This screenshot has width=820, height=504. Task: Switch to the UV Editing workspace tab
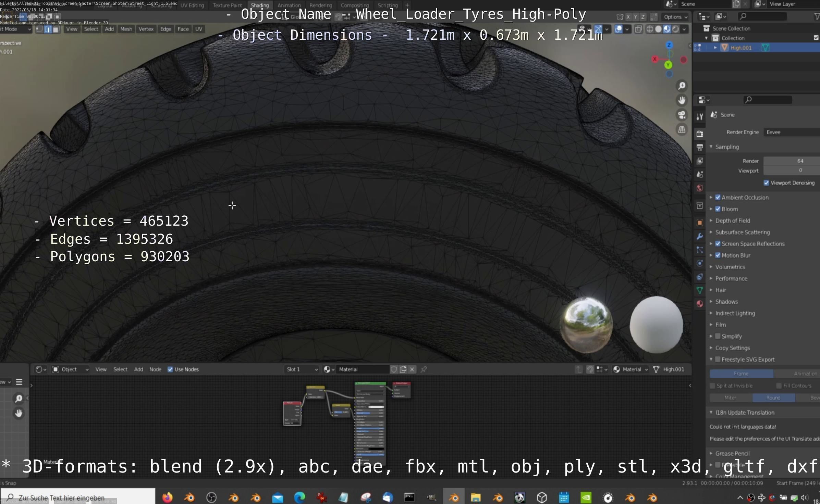point(192,5)
